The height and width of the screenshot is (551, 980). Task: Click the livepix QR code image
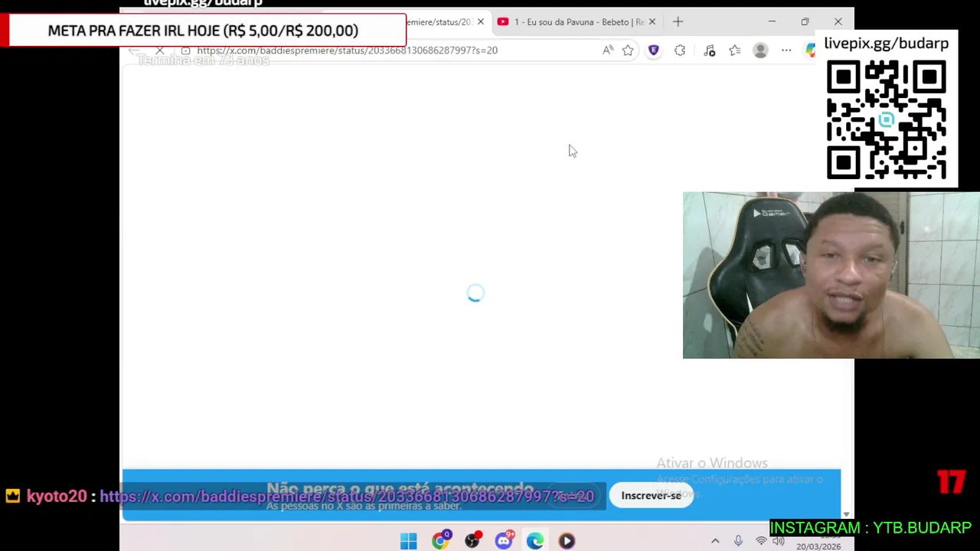pos(886,120)
